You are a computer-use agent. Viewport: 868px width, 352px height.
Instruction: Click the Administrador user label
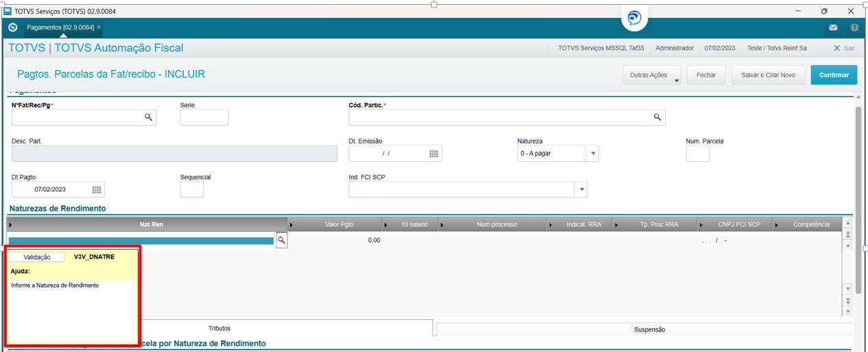click(675, 48)
